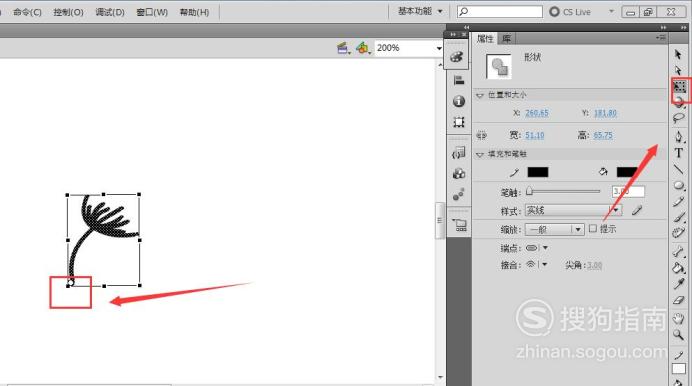The width and height of the screenshot is (692, 386).
Task: Select the Subselection (white arrow) tool
Action: (x=678, y=70)
